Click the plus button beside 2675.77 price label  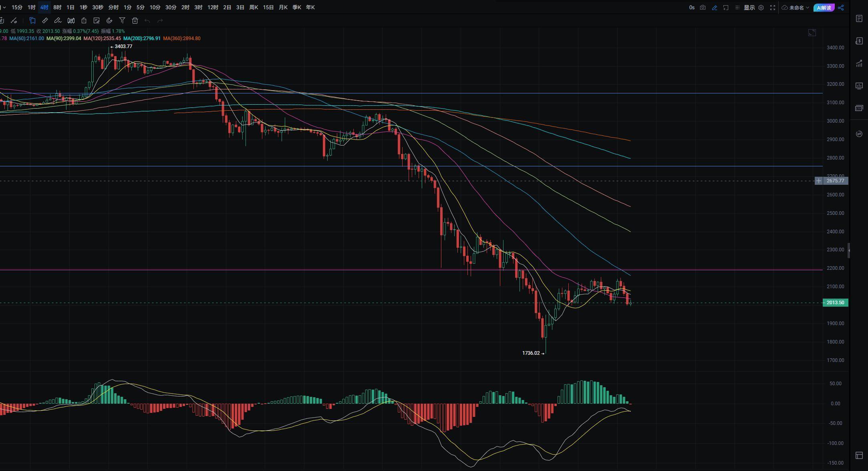tap(818, 181)
